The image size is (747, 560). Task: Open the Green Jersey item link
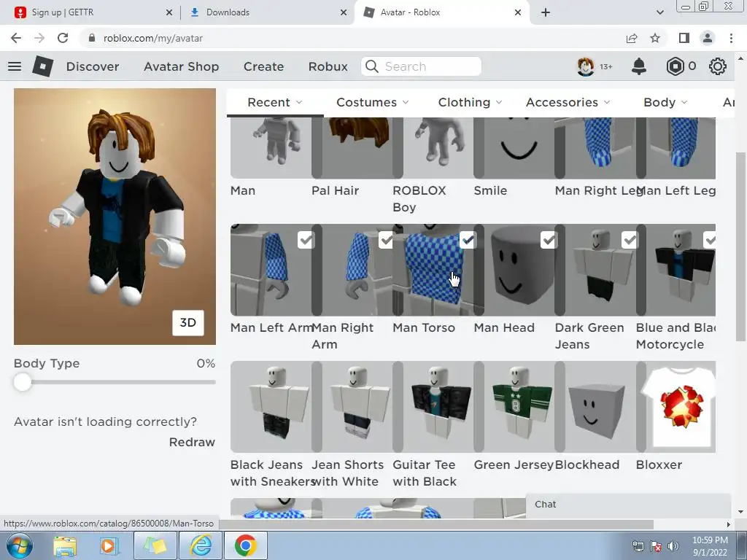(x=514, y=464)
